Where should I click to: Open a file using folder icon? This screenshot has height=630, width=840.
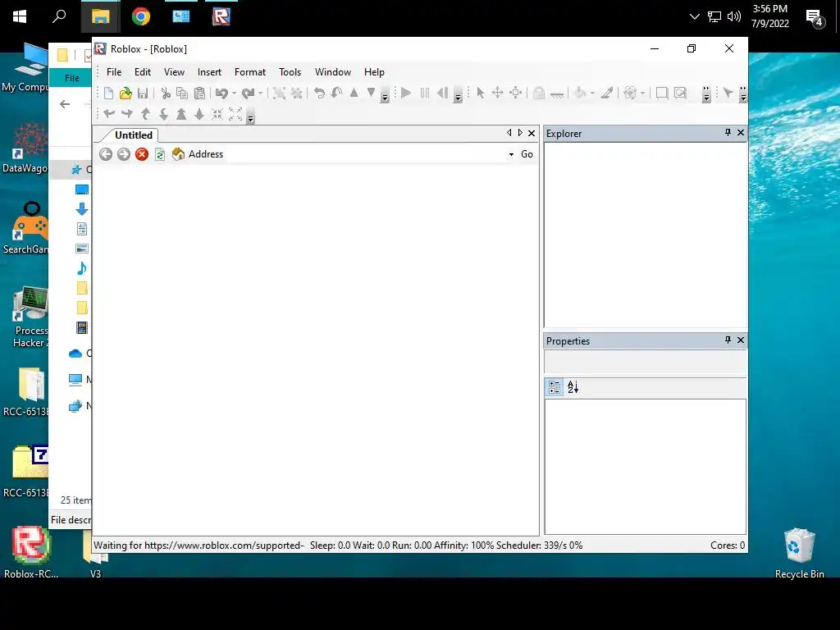tap(126, 94)
